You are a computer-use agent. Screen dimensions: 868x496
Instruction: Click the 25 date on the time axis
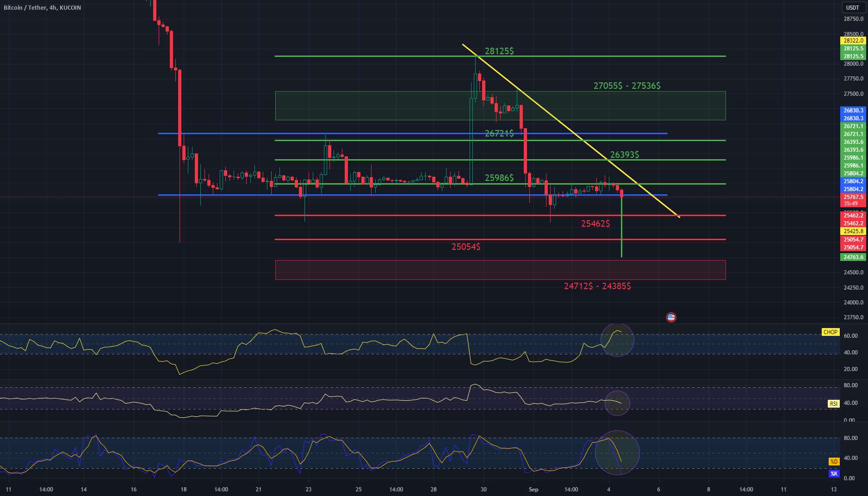(359, 489)
